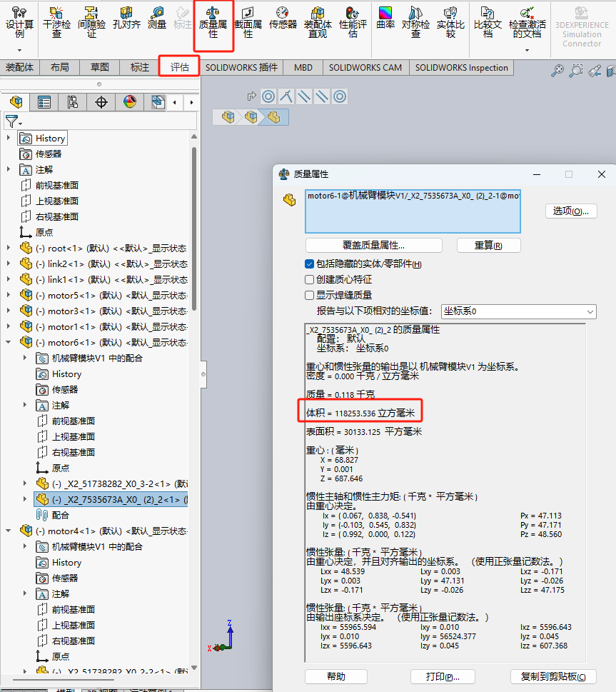Open 比较文档 compare documents tool
The height and width of the screenshot is (692, 616).
click(x=488, y=23)
